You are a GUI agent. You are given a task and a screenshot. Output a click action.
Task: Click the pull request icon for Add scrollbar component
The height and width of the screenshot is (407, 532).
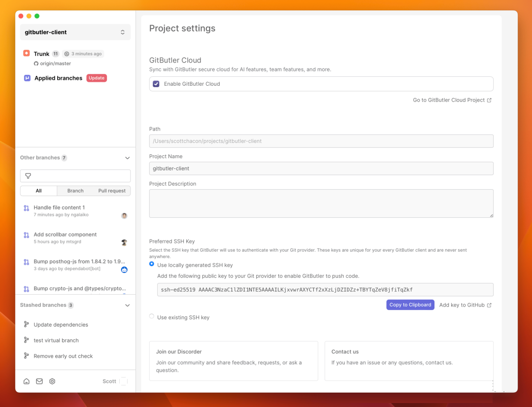pyautogui.click(x=27, y=235)
